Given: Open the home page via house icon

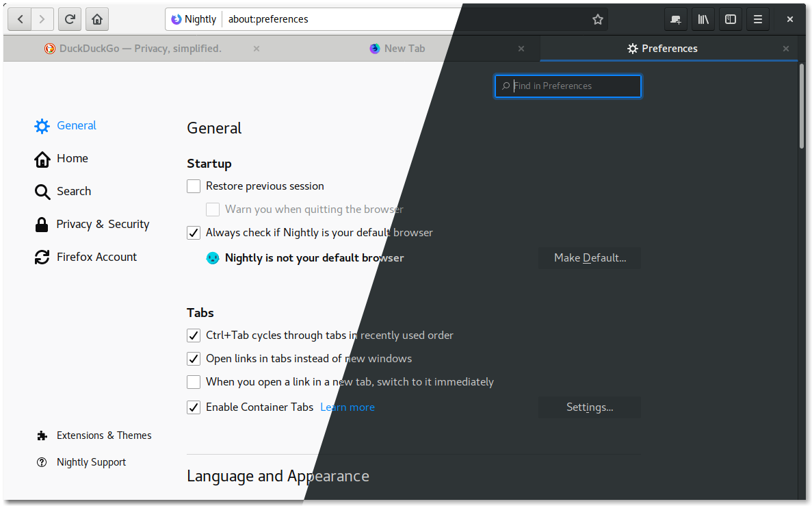Looking at the screenshot, I should click(97, 19).
